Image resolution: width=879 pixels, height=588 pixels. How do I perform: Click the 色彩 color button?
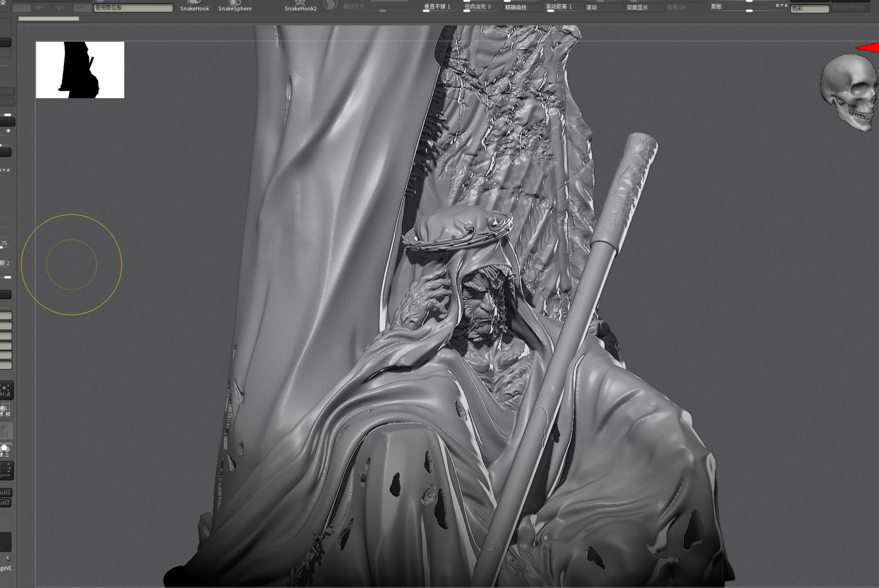(x=810, y=8)
